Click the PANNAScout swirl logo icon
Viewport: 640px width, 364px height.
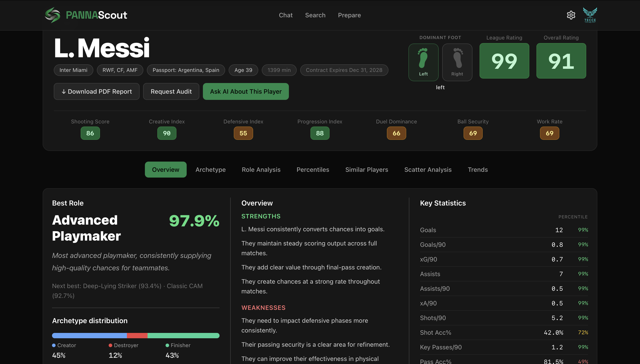coord(52,15)
